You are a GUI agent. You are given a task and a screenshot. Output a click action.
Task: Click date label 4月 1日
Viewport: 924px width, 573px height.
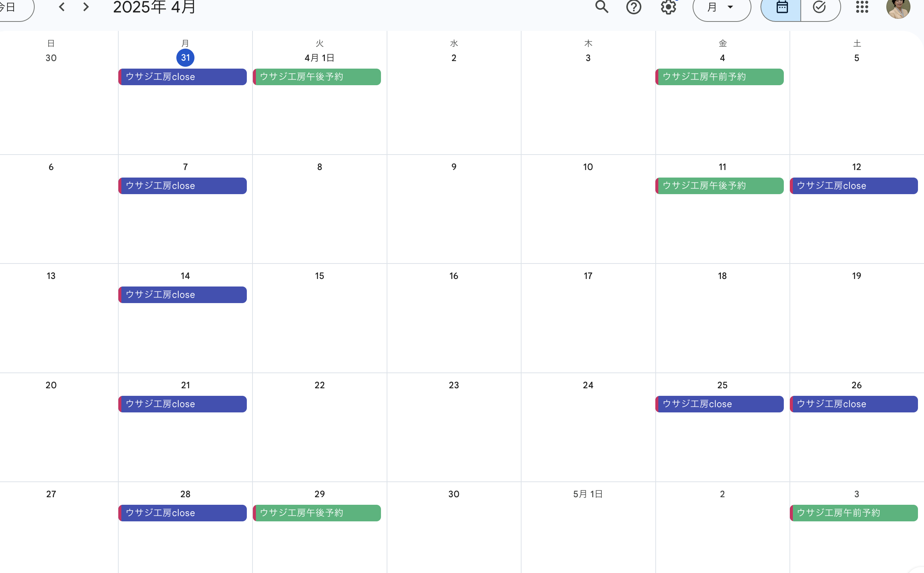tap(319, 58)
